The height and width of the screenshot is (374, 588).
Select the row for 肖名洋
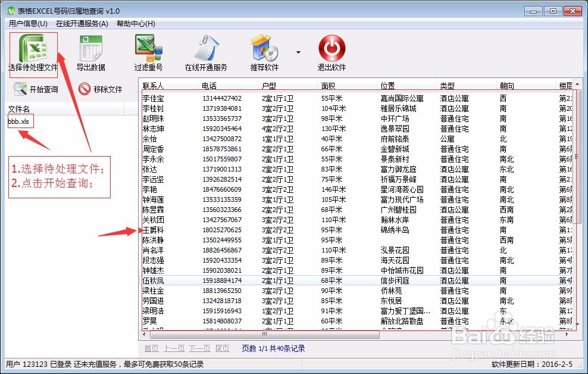click(356, 250)
